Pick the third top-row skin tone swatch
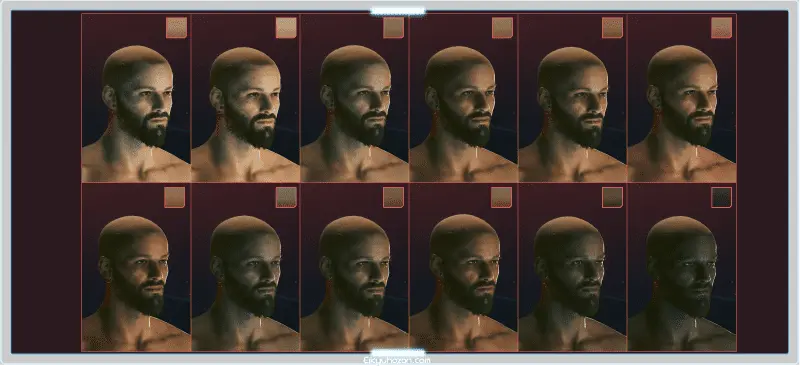The width and height of the screenshot is (800, 366). coord(393,28)
